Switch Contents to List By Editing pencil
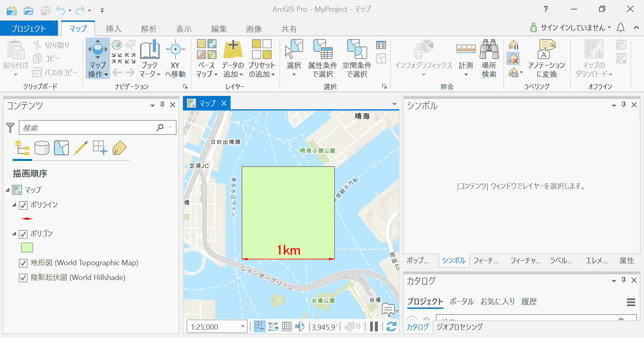The image size is (644, 338). tap(81, 148)
